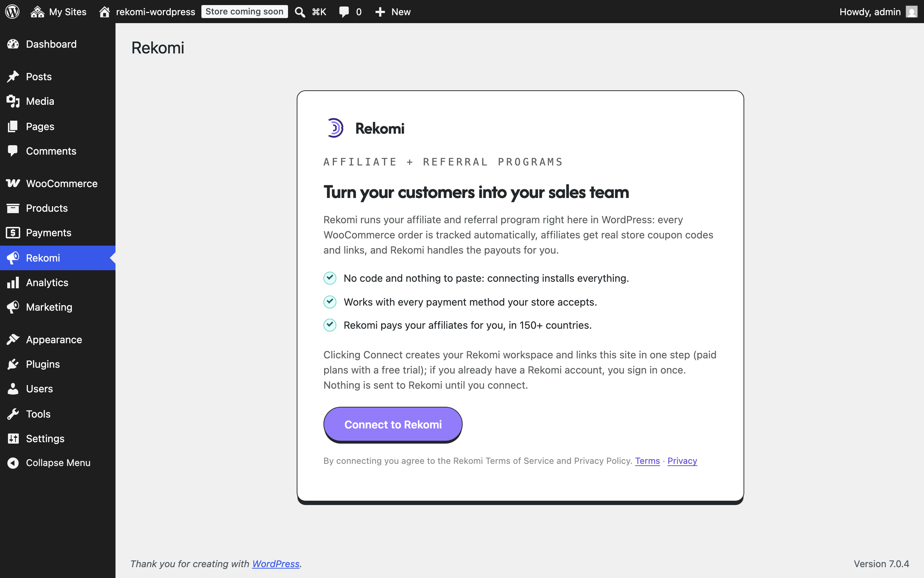The width and height of the screenshot is (924, 578).
Task: Click the Rekomi page heading
Action: click(158, 48)
